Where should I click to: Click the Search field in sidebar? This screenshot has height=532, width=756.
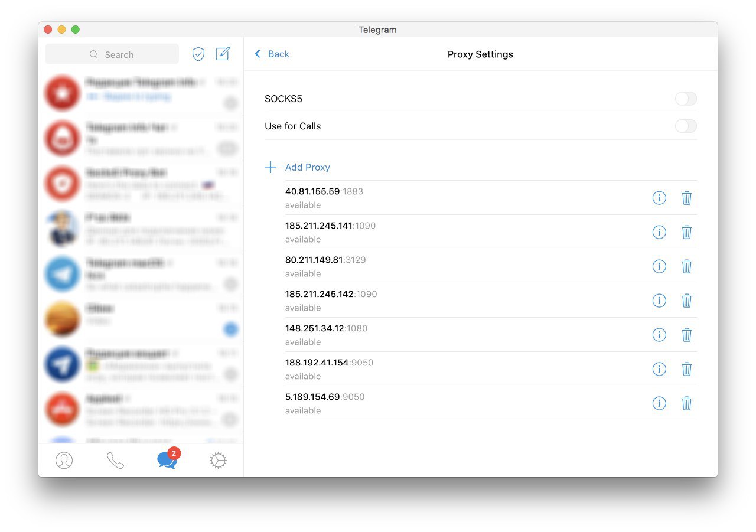click(x=112, y=54)
